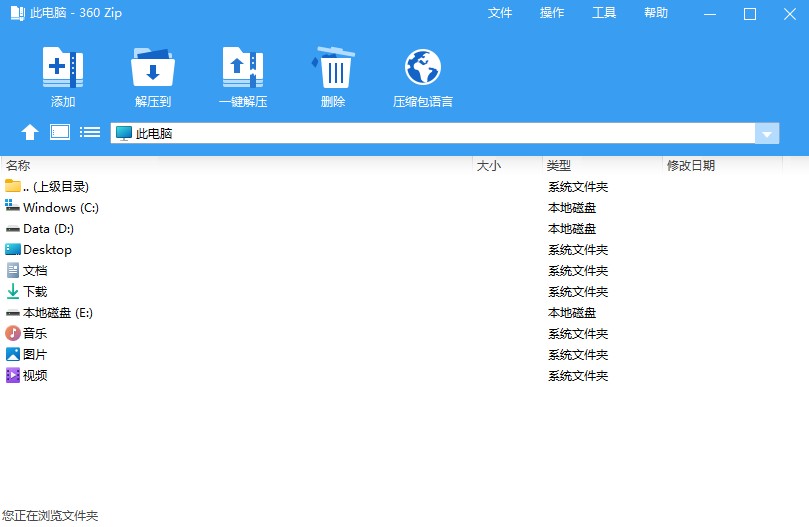Image resolution: width=809 pixels, height=527 pixels.
Task: Sort the list by the 名称 column header
Action: [18, 166]
